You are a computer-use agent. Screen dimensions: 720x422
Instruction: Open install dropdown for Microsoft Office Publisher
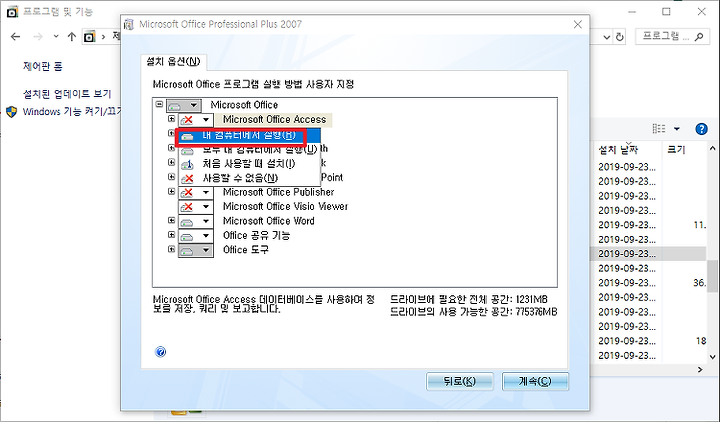pyautogui.click(x=196, y=192)
